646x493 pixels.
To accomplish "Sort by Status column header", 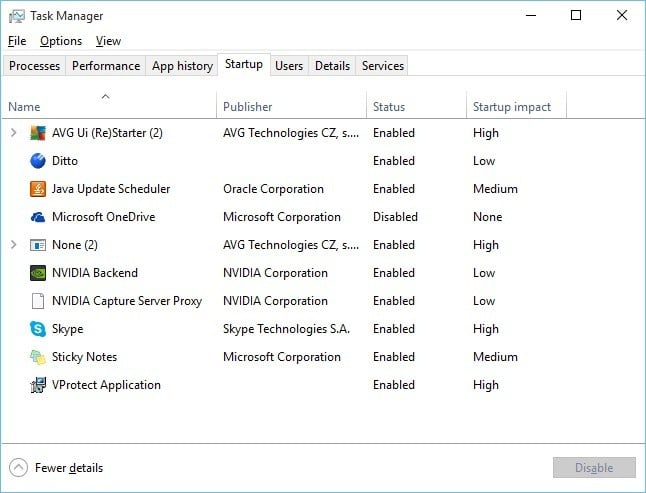I will pos(389,107).
